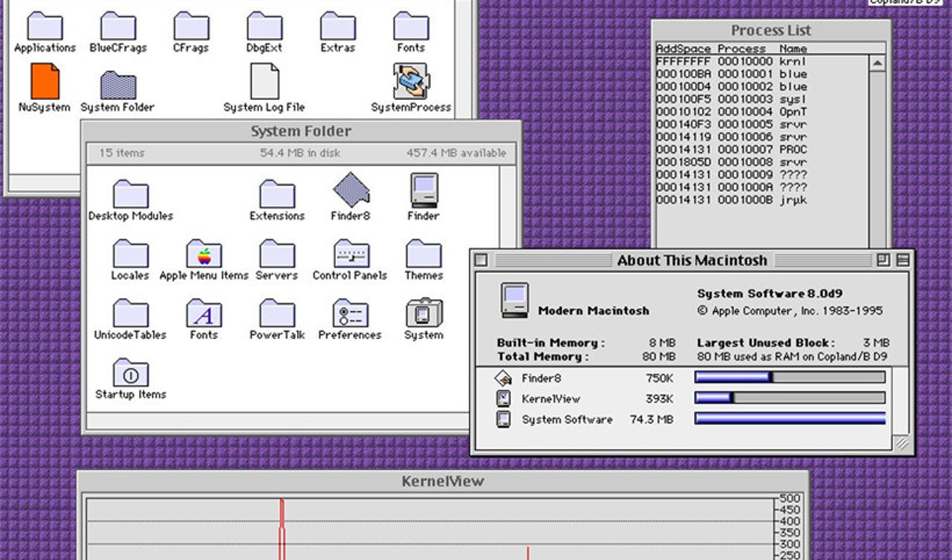Click the '15 items' count in System Folder
952x560 pixels.
click(x=122, y=153)
